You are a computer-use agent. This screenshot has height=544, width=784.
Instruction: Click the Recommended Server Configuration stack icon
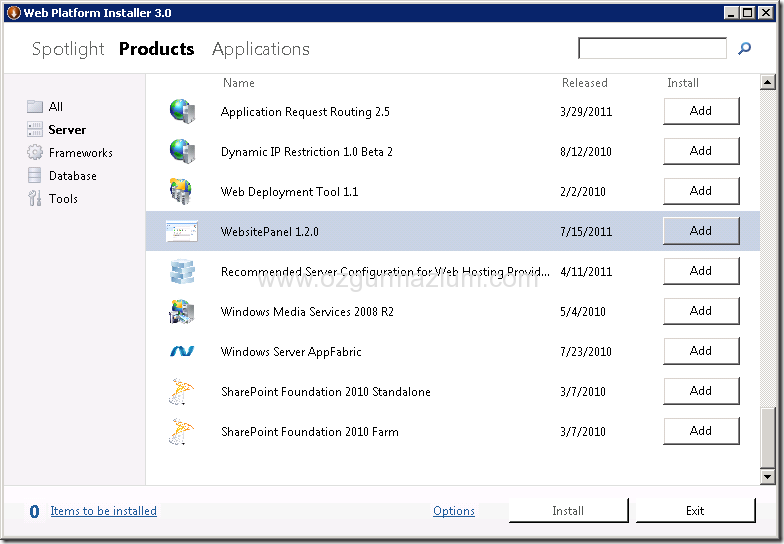pyautogui.click(x=182, y=272)
